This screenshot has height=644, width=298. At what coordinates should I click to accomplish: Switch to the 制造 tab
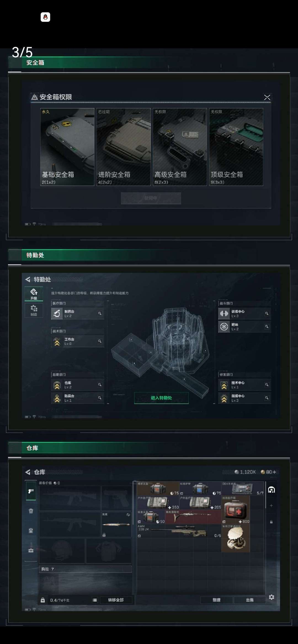tap(34, 310)
